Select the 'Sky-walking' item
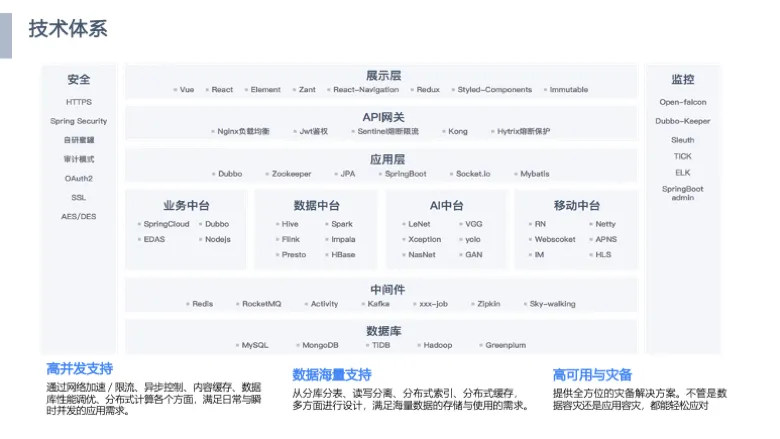Image resolution: width=780 pixels, height=439 pixels. click(552, 304)
